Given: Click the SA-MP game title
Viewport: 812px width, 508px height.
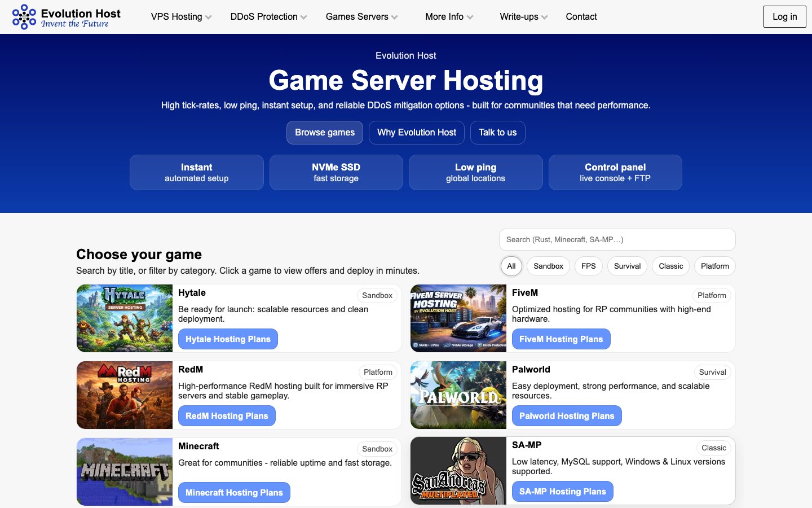Looking at the screenshot, I should point(527,445).
